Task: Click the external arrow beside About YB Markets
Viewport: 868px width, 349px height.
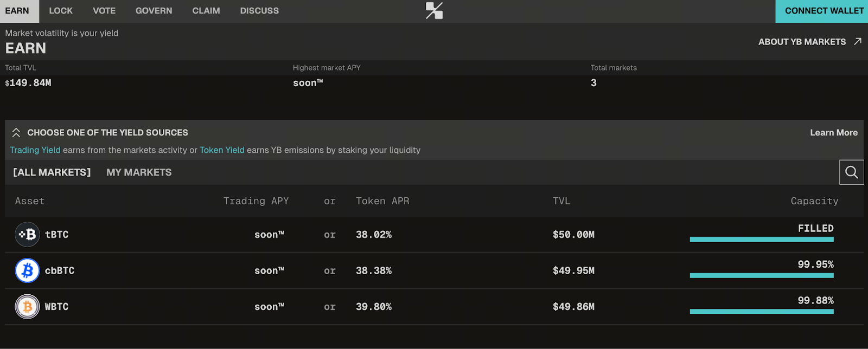Action: point(857,42)
